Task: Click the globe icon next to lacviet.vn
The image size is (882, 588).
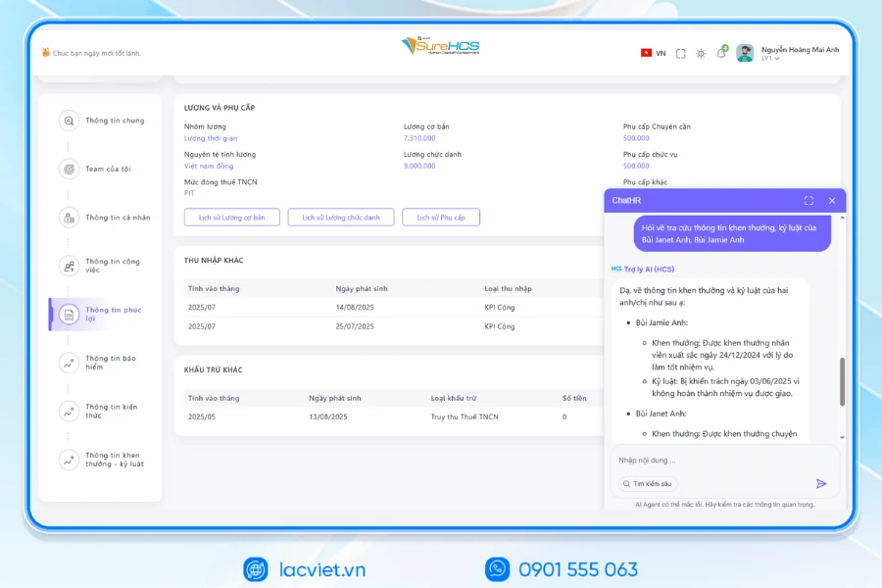Action: pyautogui.click(x=256, y=569)
